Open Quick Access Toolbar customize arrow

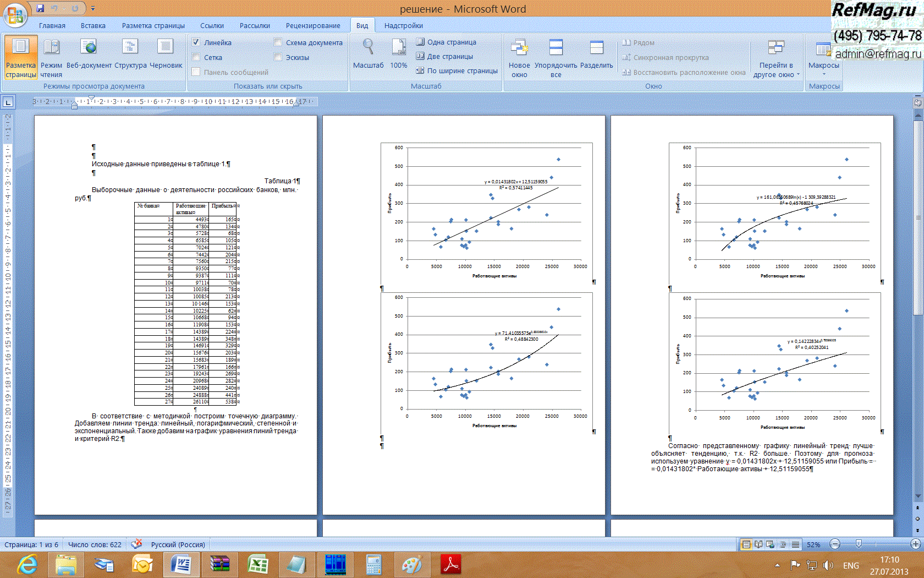coord(93,8)
